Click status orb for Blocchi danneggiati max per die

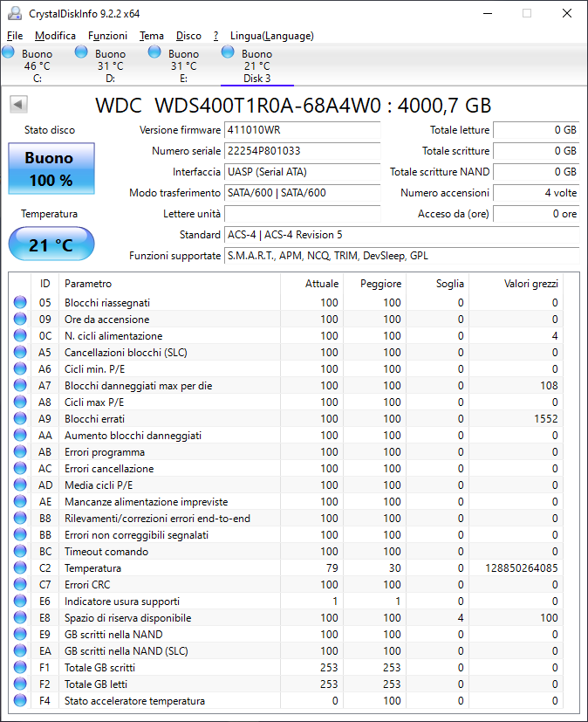pyautogui.click(x=20, y=385)
